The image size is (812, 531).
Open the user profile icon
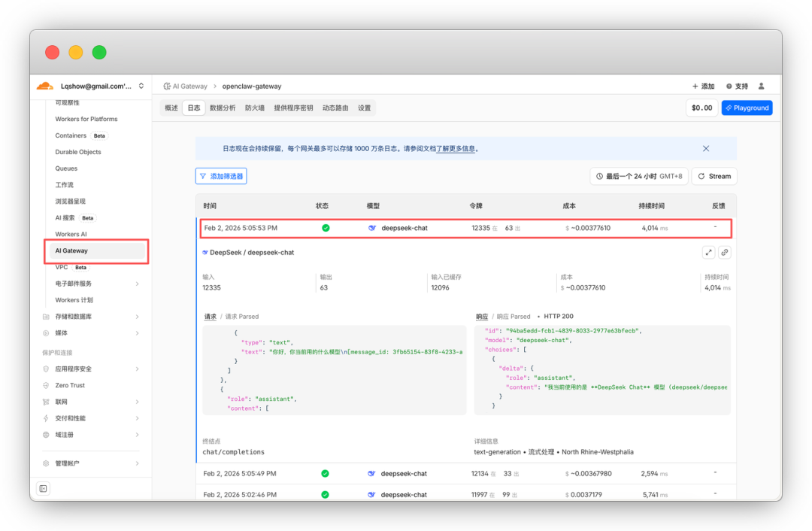click(x=761, y=86)
